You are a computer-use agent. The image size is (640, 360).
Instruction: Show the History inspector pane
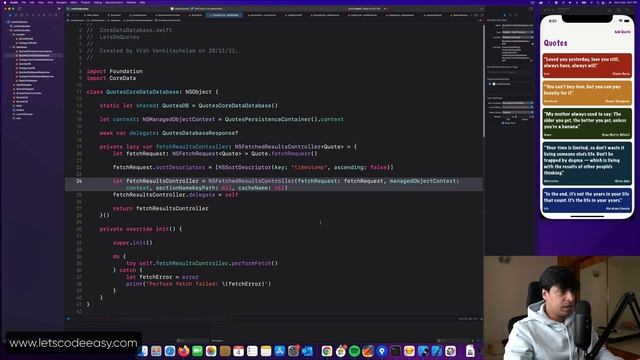tap(510, 15)
